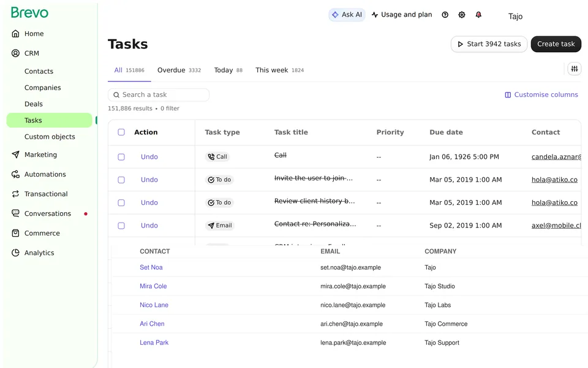Click the Call task type badge

pos(217,156)
